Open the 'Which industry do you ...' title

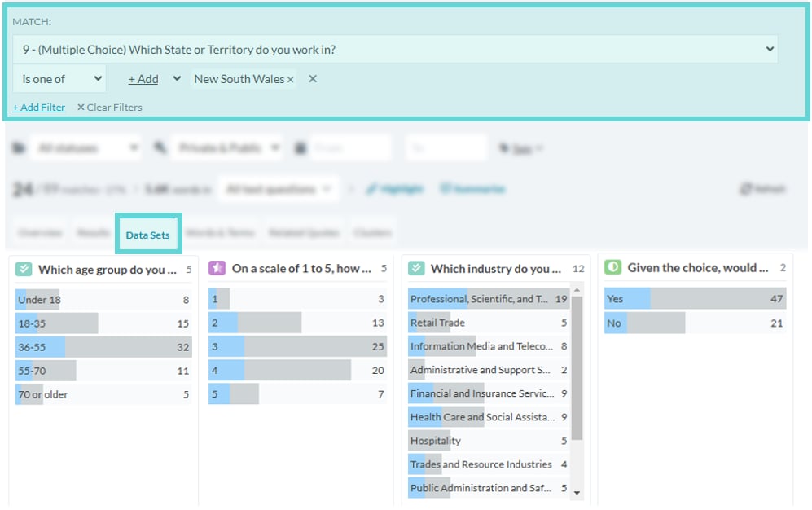496,269
